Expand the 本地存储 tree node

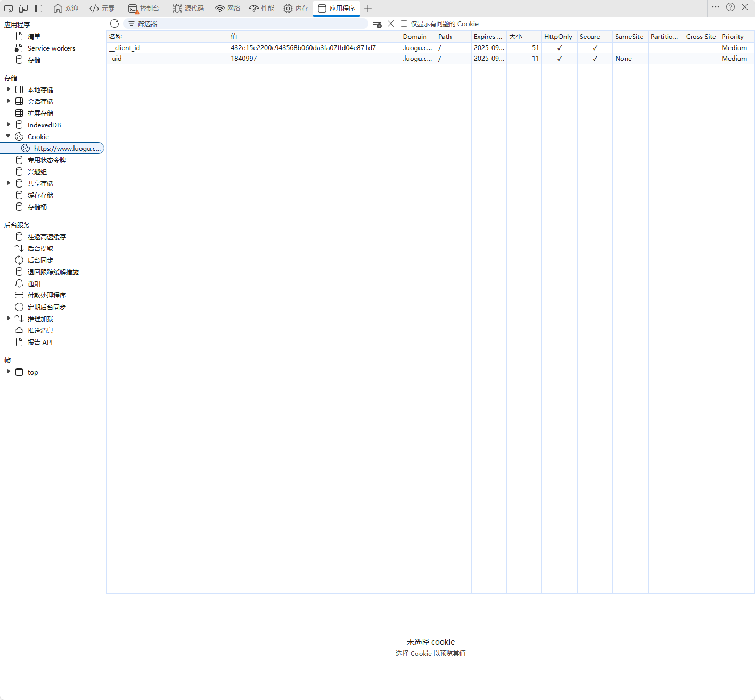(x=9, y=89)
